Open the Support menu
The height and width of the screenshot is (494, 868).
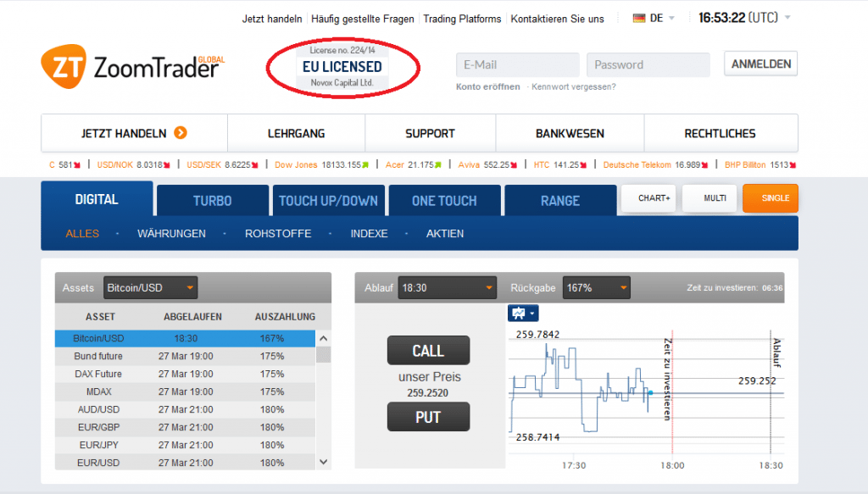[x=430, y=133]
